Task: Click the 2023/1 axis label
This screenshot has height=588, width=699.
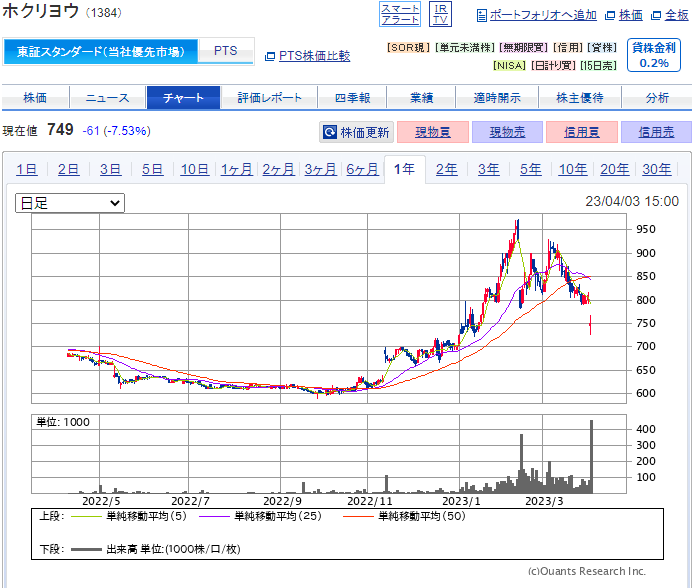Action: 461,502
